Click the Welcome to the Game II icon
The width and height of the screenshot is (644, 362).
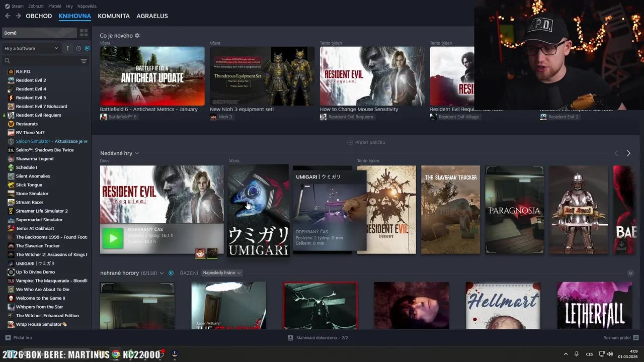11,298
